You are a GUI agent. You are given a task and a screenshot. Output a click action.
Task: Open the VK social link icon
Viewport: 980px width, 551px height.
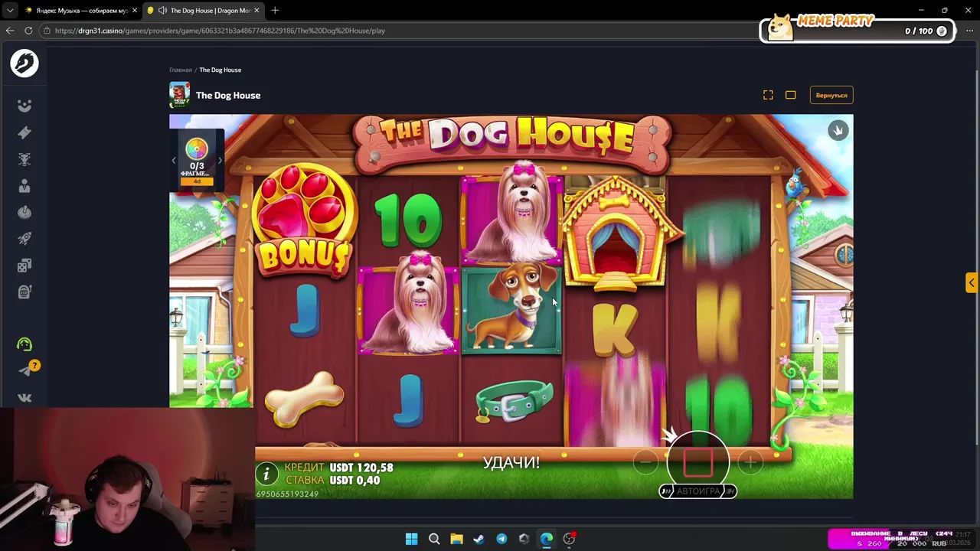pos(24,398)
